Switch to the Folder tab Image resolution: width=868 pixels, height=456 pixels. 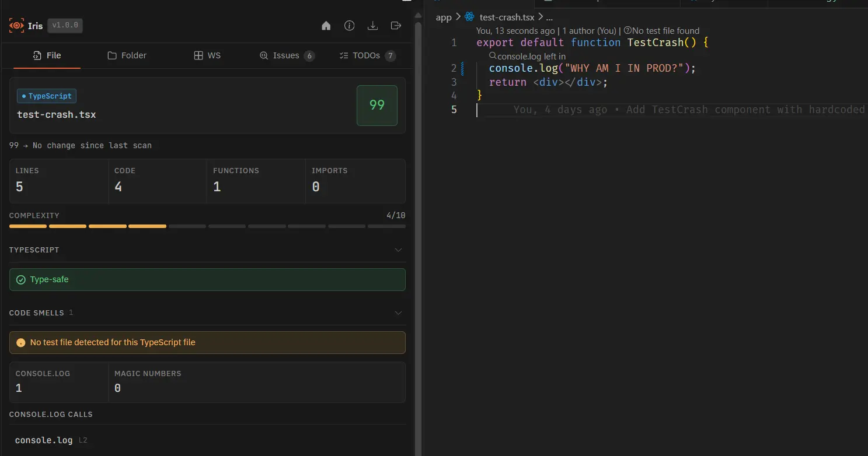coord(127,55)
